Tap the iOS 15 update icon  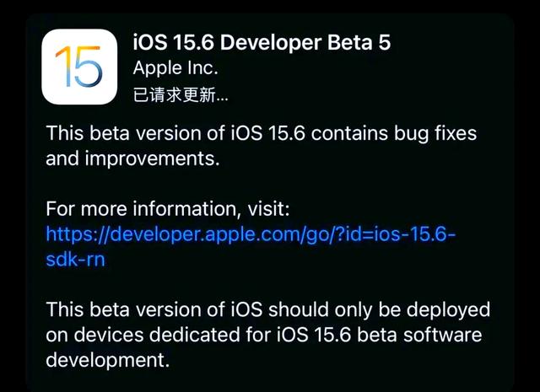tap(79, 67)
